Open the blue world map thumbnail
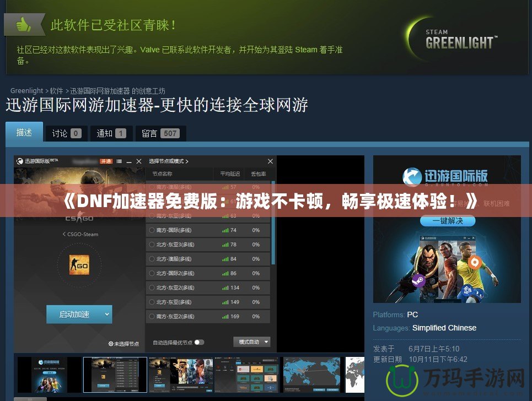This screenshot has height=401, width=532. pyautogui.click(x=312, y=375)
